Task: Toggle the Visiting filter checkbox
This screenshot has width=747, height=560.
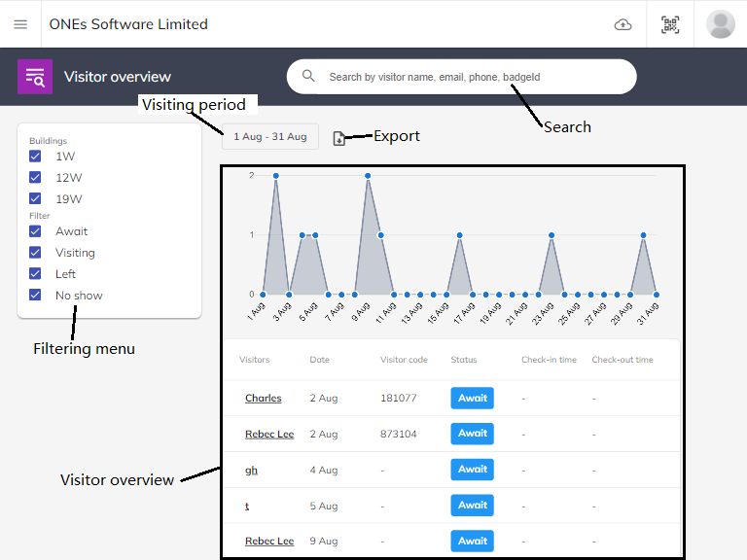Action: point(35,253)
